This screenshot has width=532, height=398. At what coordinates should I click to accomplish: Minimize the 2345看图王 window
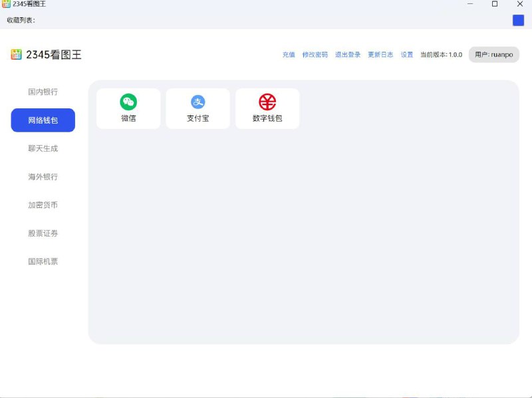click(470, 4)
